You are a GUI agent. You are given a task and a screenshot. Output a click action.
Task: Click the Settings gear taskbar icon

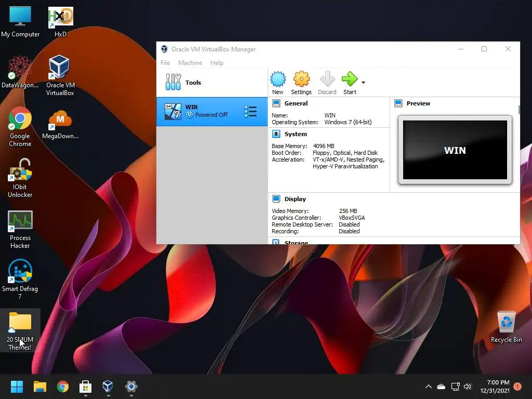[131, 387]
